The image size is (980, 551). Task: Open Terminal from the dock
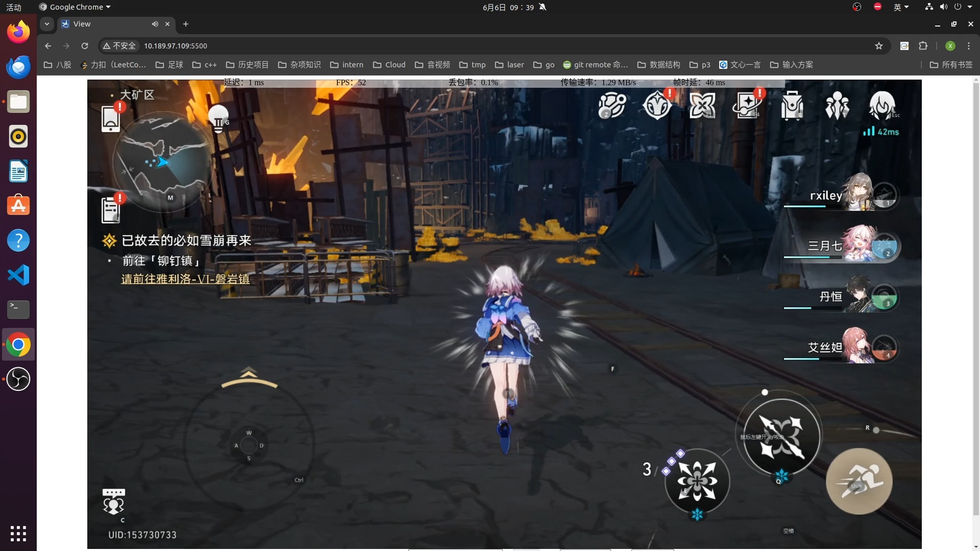18,309
